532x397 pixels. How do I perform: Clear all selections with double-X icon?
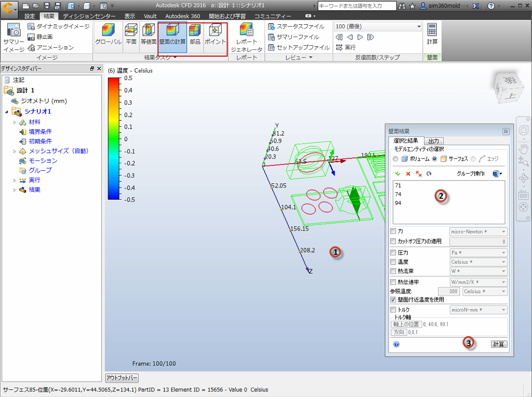click(419, 174)
